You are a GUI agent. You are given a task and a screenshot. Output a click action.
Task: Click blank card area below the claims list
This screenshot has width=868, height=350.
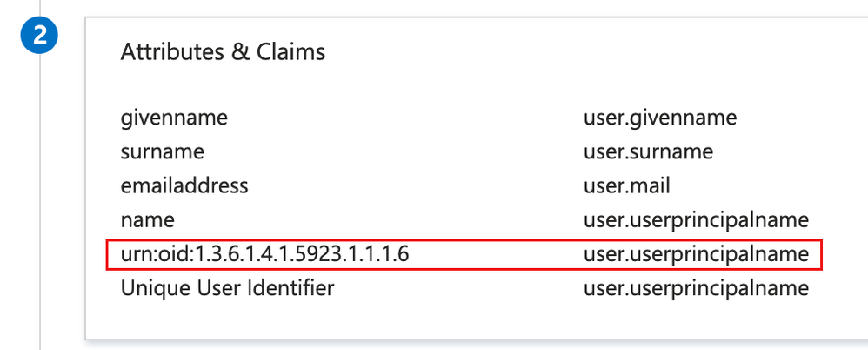435,320
